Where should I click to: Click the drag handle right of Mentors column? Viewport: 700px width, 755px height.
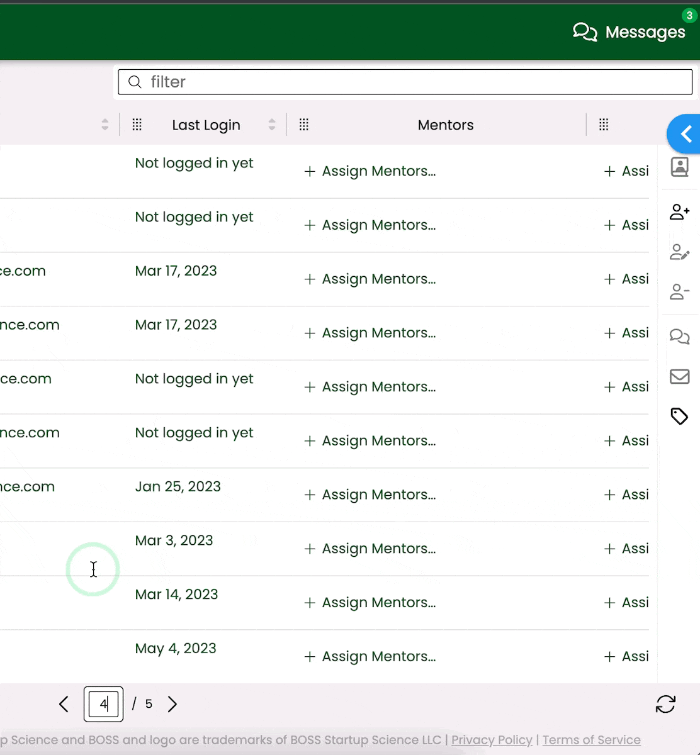click(x=604, y=125)
